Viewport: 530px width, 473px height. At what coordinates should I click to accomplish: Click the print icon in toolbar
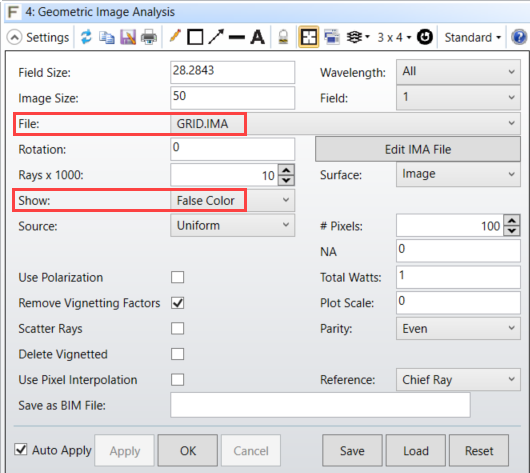tap(149, 37)
